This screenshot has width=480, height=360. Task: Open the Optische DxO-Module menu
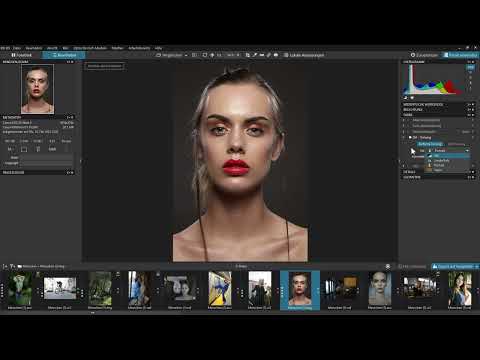click(90, 48)
